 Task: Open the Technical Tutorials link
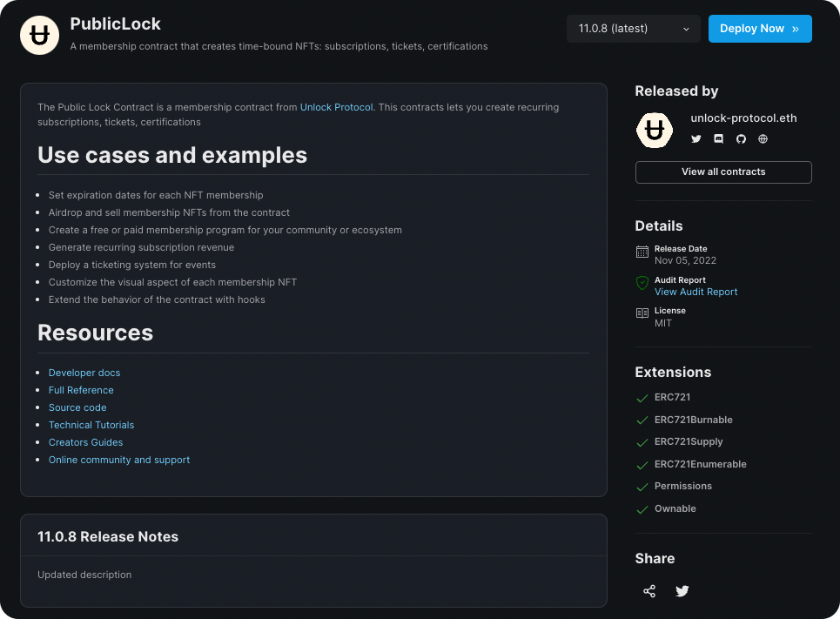point(91,425)
